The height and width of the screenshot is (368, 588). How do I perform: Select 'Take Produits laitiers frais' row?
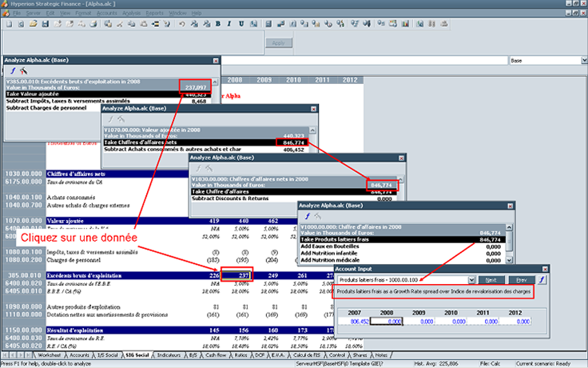point(401,239)
